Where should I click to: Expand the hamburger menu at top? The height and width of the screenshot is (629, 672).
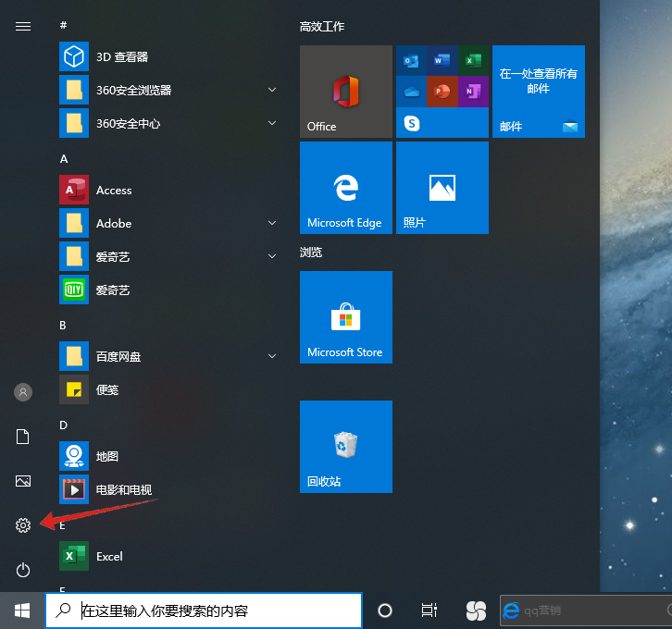[x=23, y=27]
